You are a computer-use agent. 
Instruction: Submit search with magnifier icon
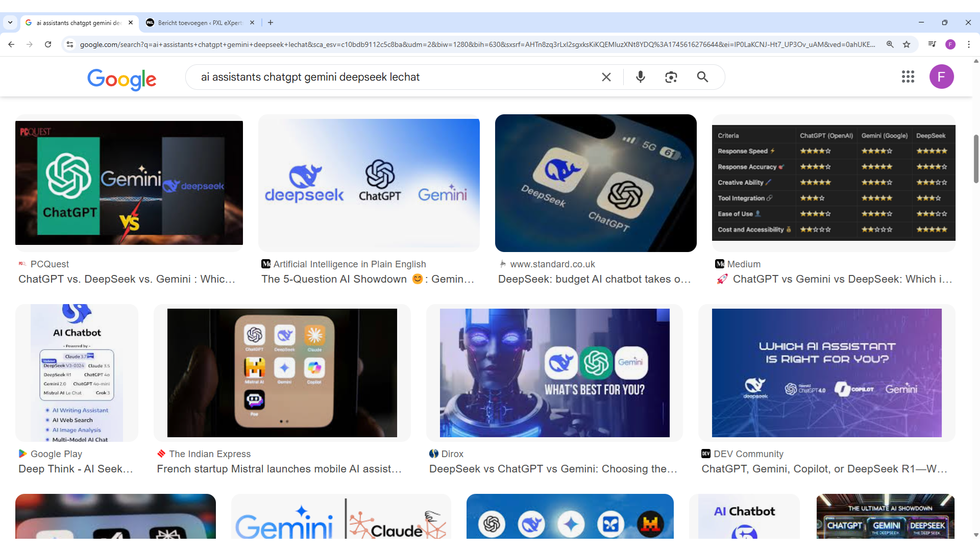click(x=703, y=77)
